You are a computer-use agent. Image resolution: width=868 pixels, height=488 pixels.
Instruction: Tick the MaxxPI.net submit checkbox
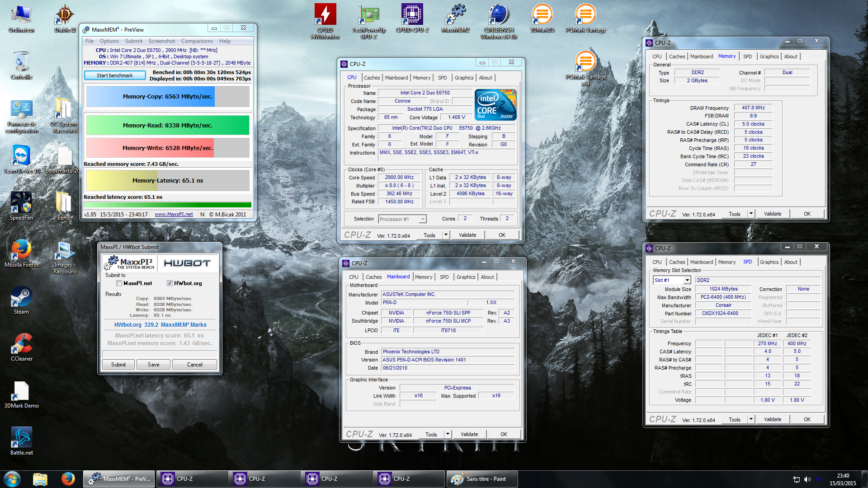(119, 283)
